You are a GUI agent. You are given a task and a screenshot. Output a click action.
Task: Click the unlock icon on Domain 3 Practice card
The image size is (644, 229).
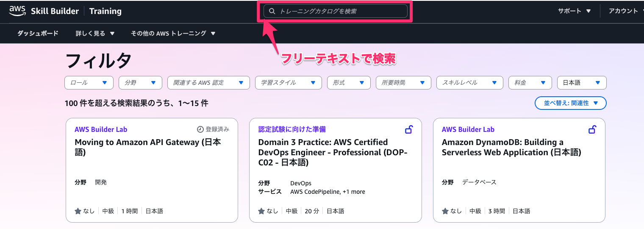point(409,129)
